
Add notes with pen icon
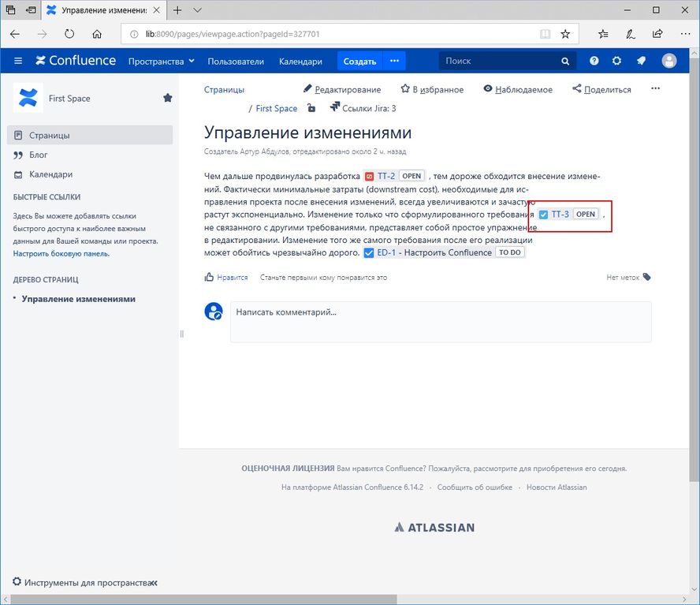[631, 34]
